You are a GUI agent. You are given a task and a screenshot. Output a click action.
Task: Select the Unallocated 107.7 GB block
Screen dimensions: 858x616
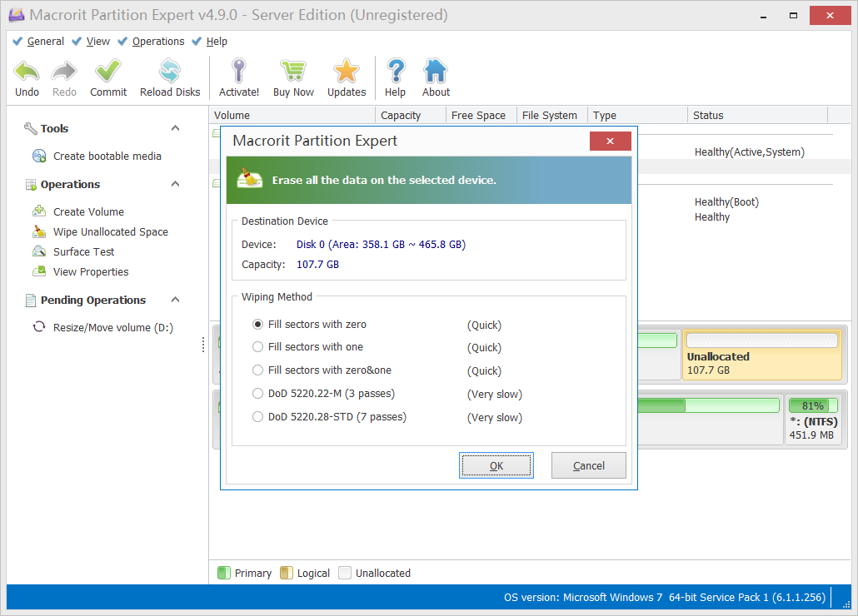(x=761, y=355)
